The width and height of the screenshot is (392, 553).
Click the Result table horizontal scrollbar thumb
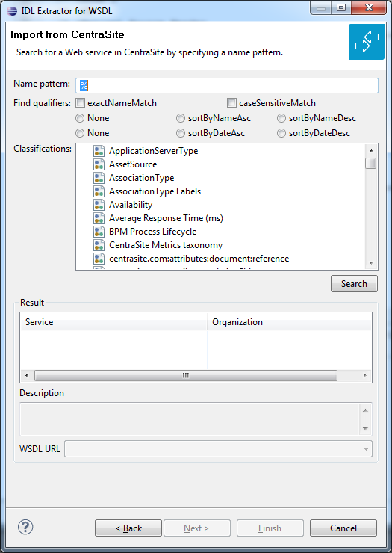tap(186, 375)
